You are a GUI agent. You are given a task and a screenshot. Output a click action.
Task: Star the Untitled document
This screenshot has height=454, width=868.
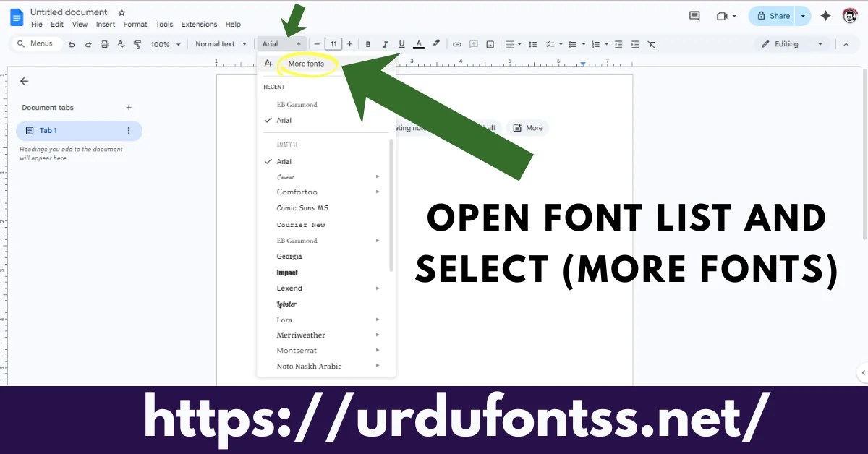tap(122, 12)
